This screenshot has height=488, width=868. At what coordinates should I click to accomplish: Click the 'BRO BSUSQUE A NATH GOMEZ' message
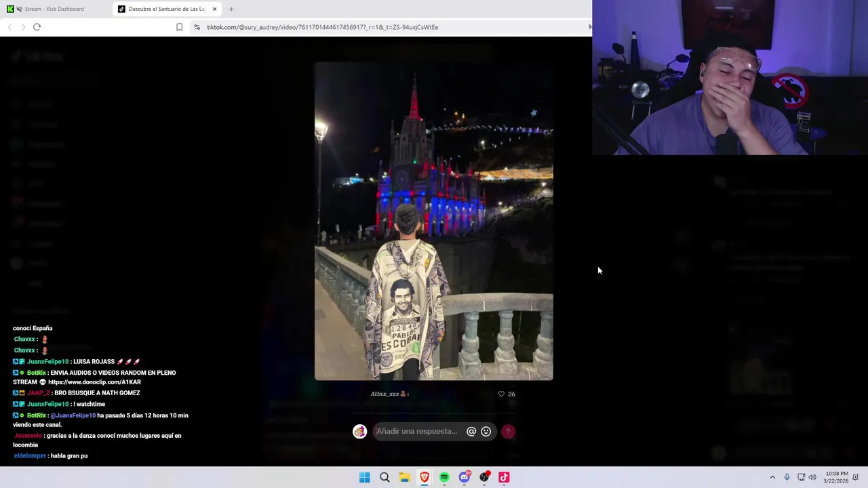click(97, 393)
